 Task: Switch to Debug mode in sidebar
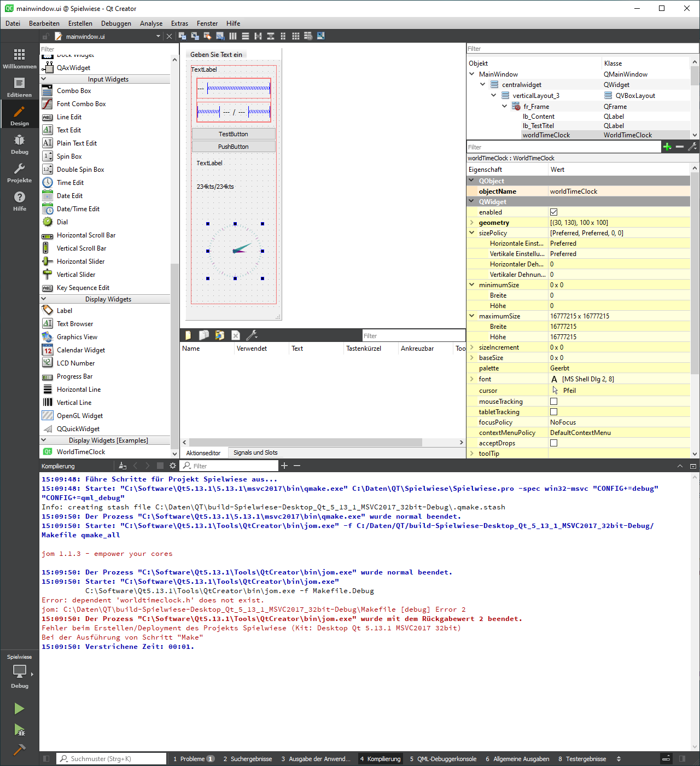pos(19,144)
